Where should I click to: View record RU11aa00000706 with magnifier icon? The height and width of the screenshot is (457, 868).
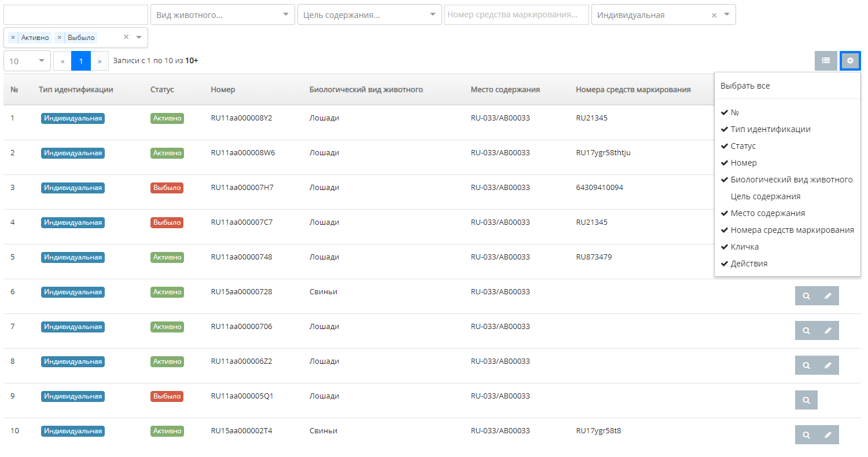(x=806, y=331)
